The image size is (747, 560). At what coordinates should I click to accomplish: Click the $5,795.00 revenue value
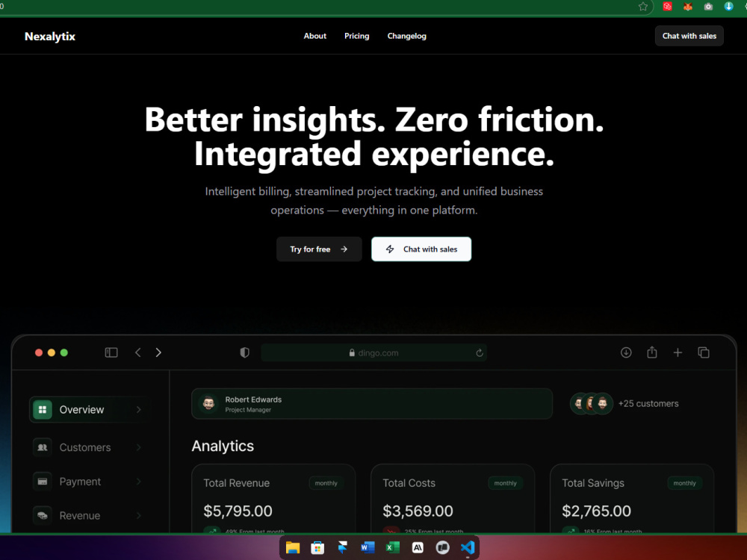pyautogui.click(x=238, y=511)
